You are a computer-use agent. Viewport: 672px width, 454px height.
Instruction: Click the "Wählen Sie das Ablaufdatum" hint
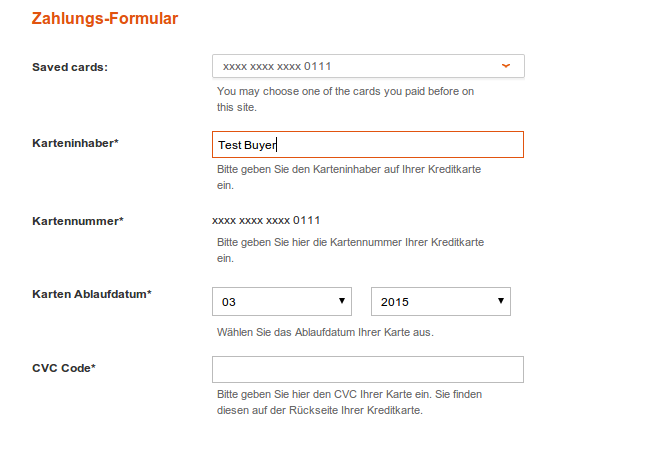[x=325, y=332]
